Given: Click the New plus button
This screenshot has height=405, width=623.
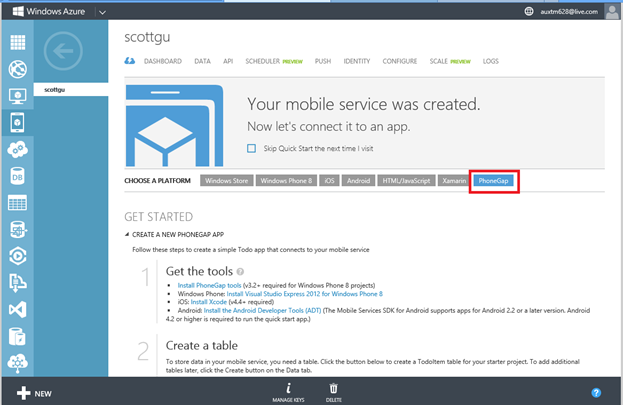Looking at the screenshot, I should coord(30,393).
